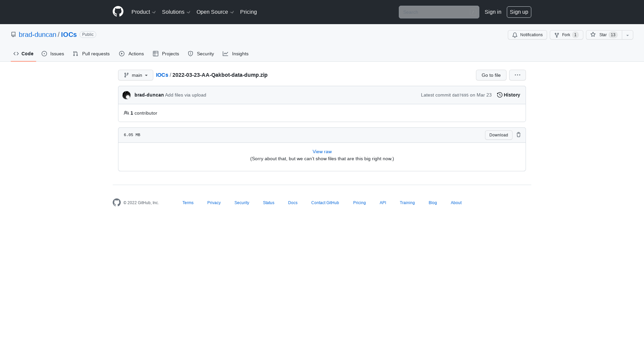Open Security footer link
This screenshot has height=362, width=644.
(242, 203)
